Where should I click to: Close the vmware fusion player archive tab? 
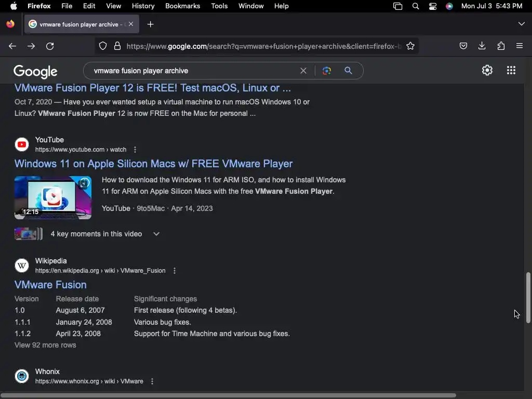click(131, 24)
